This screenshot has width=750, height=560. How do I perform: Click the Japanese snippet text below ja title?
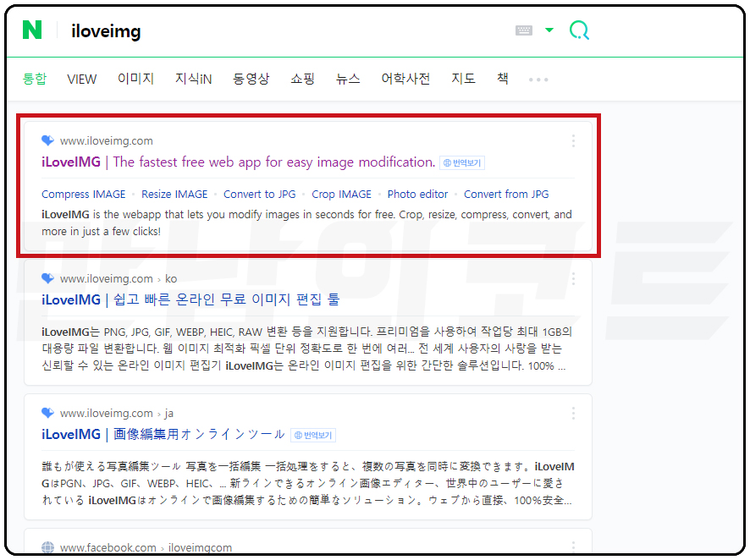point(308,483)
